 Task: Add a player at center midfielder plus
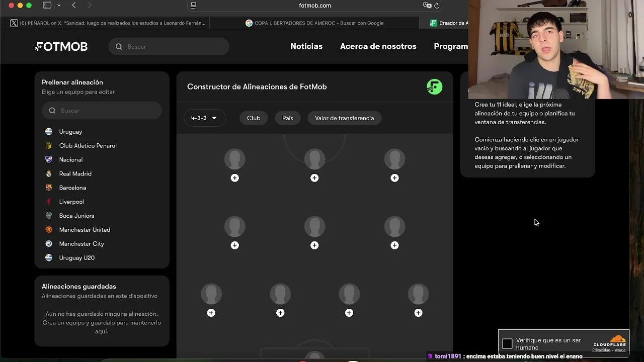click(314, 245)
